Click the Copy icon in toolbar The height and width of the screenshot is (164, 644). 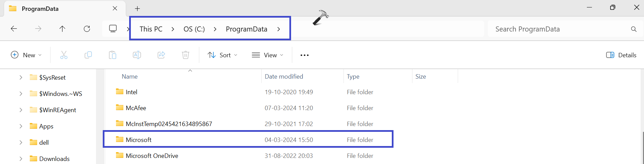tap(88, 55)
